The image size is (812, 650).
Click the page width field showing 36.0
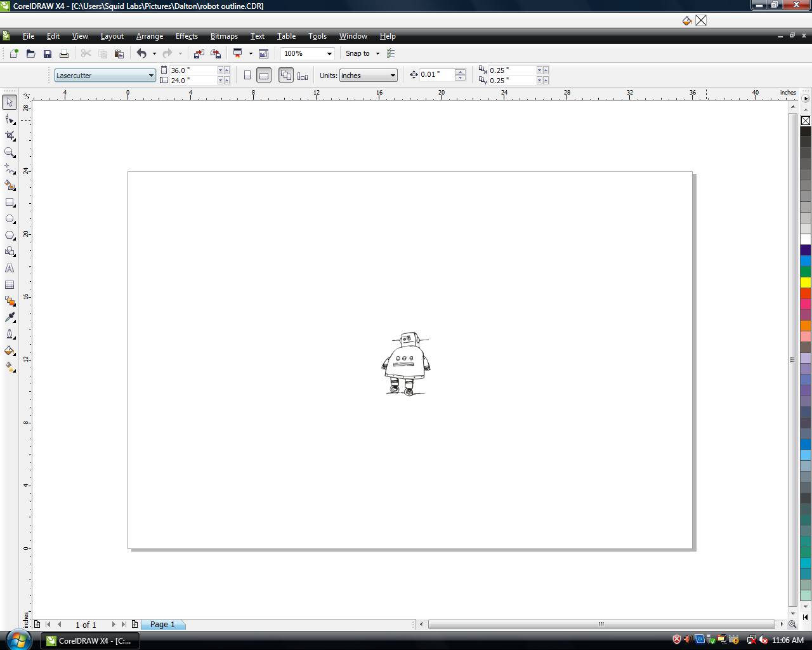coord(193,70)
